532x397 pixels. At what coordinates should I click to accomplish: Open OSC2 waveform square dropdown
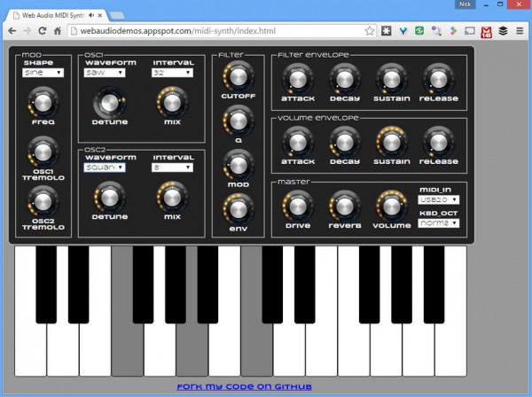(x=105, y=167)
